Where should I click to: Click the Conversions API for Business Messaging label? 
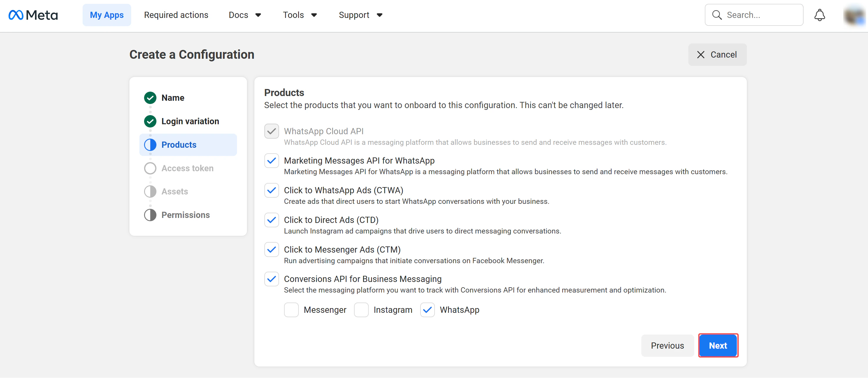(x=363, y=279)
